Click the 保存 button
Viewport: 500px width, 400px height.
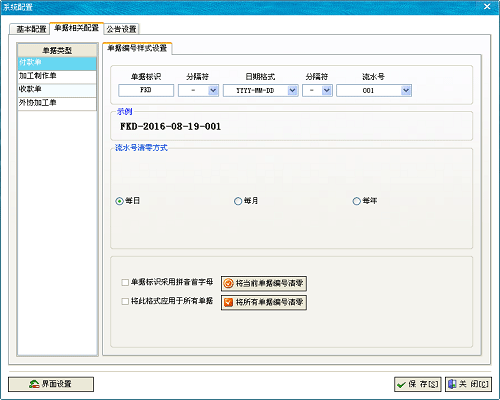418,384
